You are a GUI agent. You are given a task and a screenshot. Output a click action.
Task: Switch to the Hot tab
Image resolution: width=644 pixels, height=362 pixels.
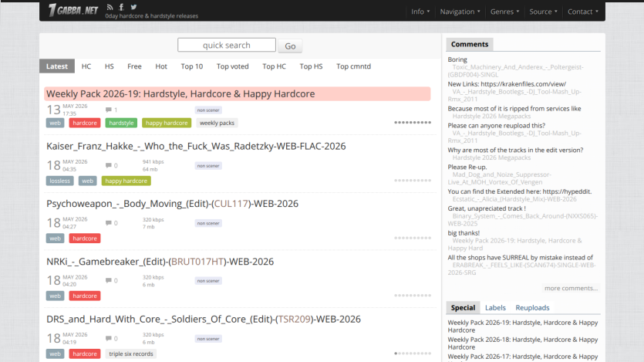(x=161, y=66)
